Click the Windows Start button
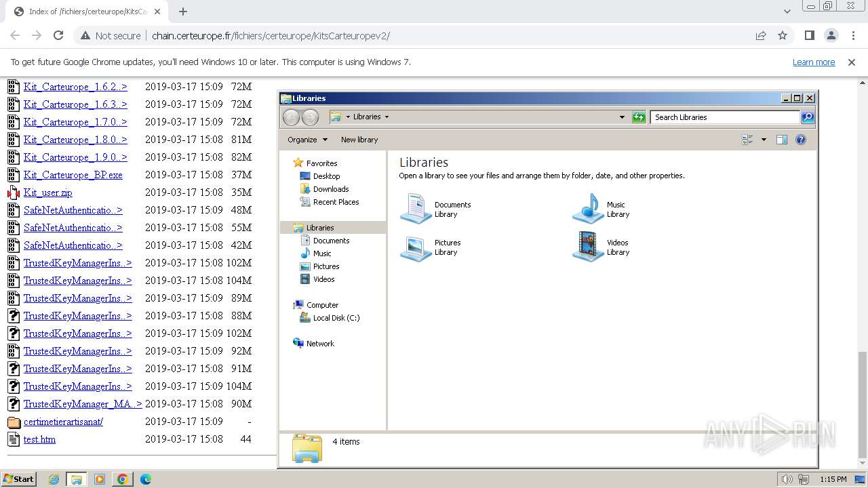 (x=18, y=479)
